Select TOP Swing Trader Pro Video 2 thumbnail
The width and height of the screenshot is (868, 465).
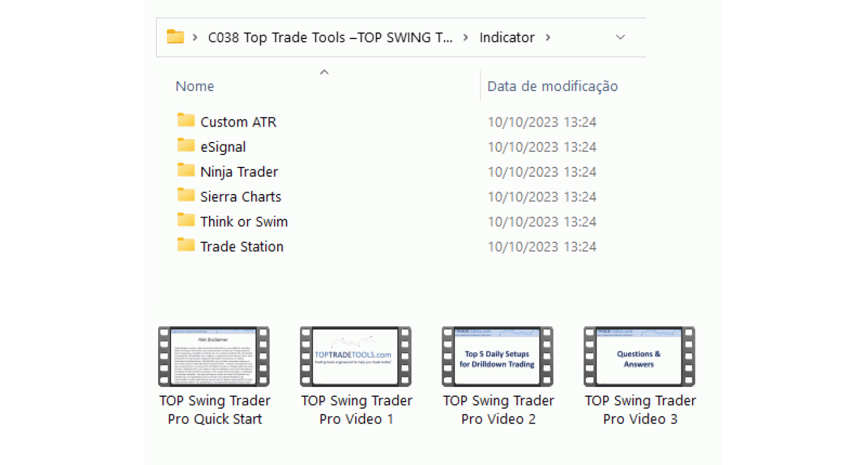[498, 356]
